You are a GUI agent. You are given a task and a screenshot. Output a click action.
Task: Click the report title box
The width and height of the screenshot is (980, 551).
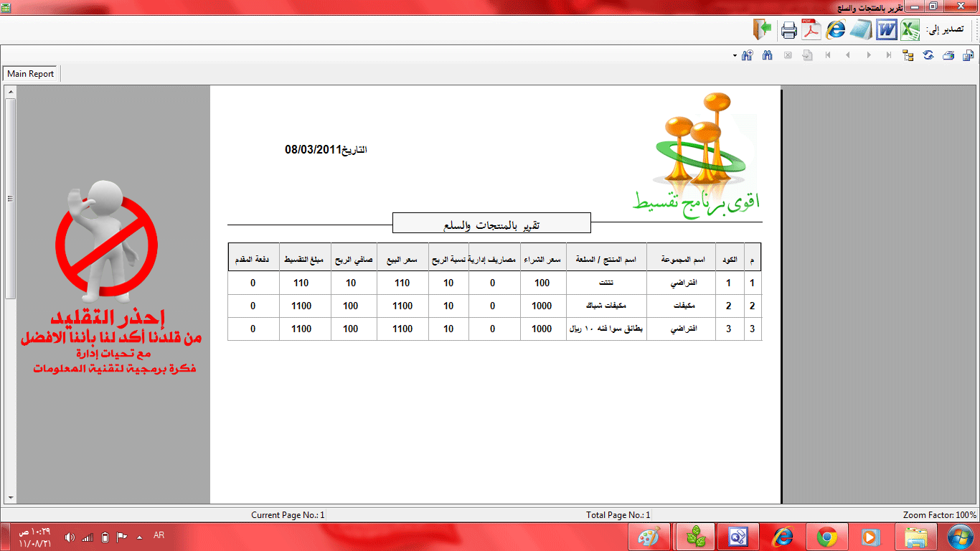click(491, 223)
